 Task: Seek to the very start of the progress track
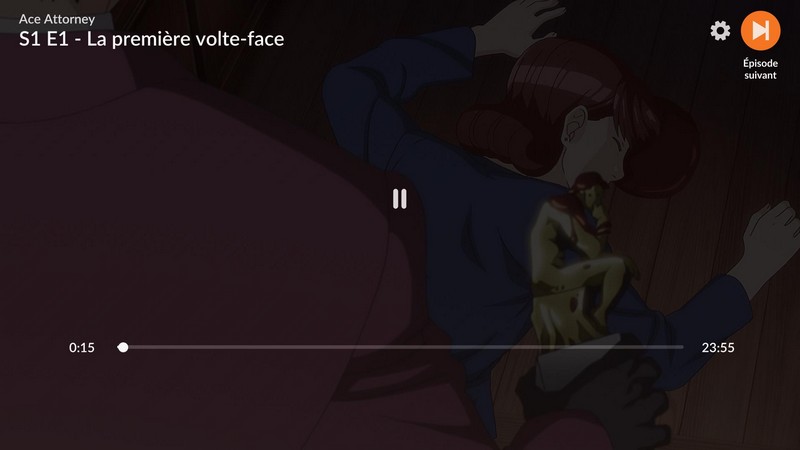click(119, 347)
